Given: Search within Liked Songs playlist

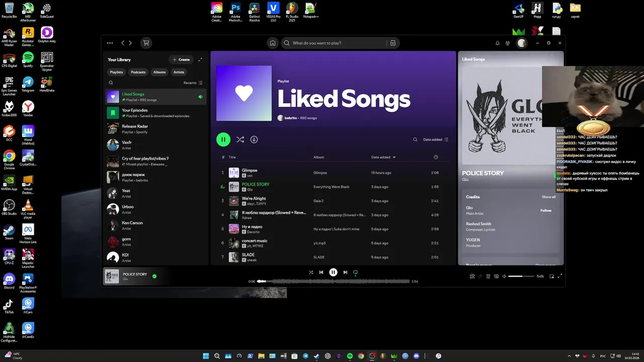Looking at the screenshot, I should tap(415, 140).
